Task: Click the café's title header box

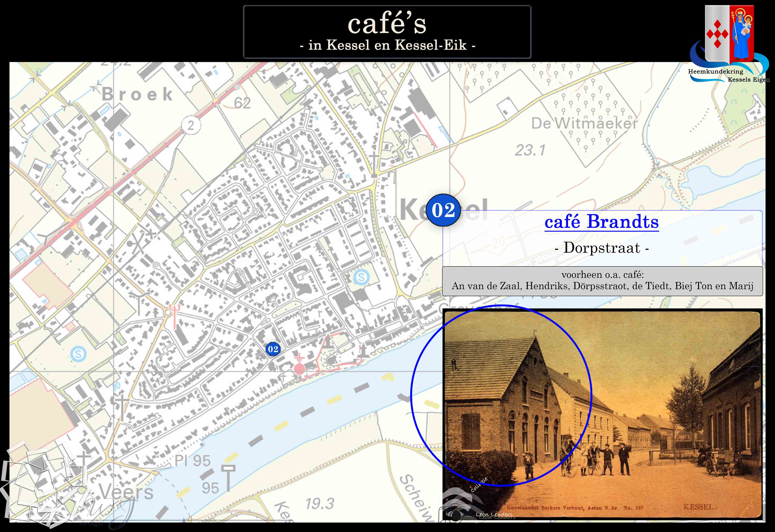Action: [x=387, y=32]
